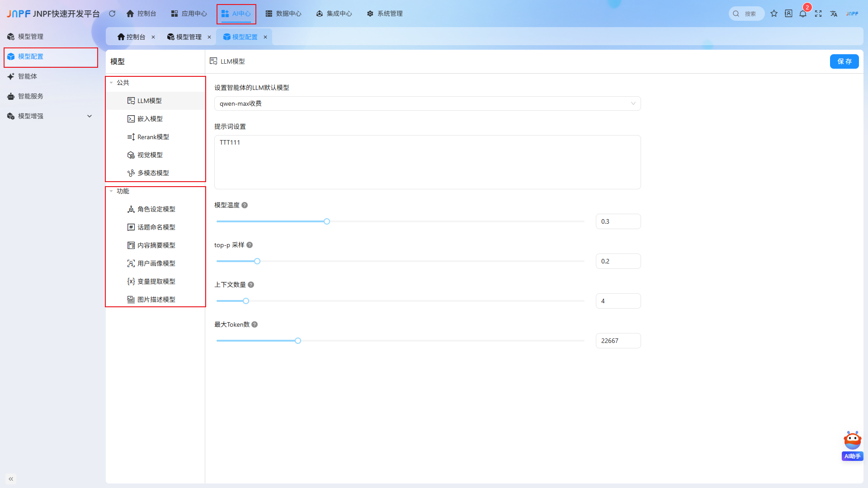Click the JNPF logo at top left
The height and width of the screenshot is (488, 868).
(x=19, y=14)
